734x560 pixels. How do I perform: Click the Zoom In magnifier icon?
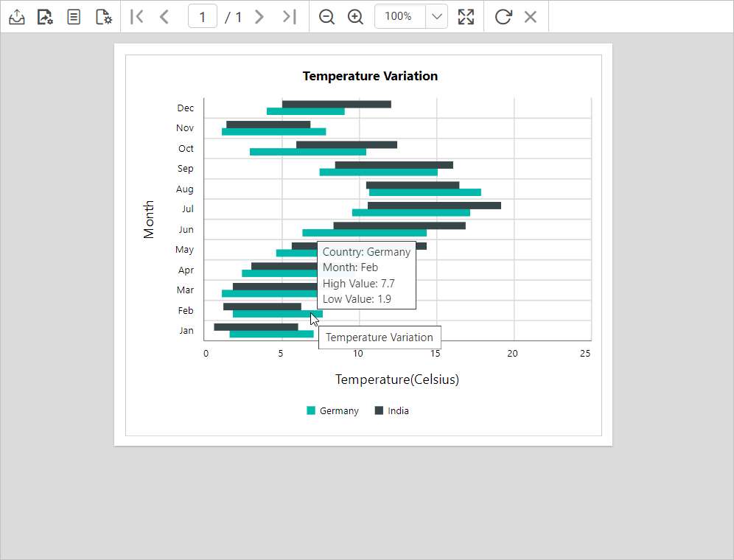(x=355, y=16)
